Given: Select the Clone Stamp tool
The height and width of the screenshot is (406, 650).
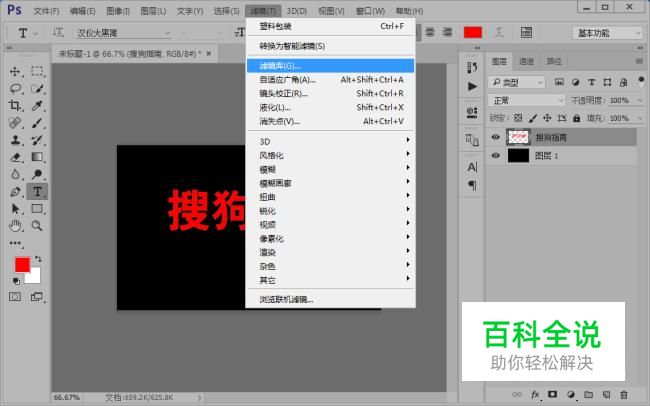Looking at the screenshot, I should [x=15, y=140].
